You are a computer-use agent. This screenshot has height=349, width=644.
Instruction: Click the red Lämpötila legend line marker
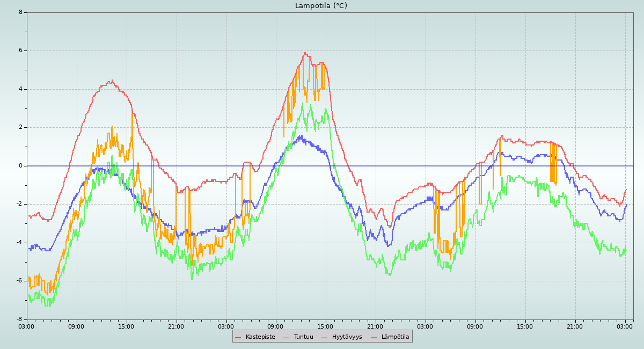(374, 337)
